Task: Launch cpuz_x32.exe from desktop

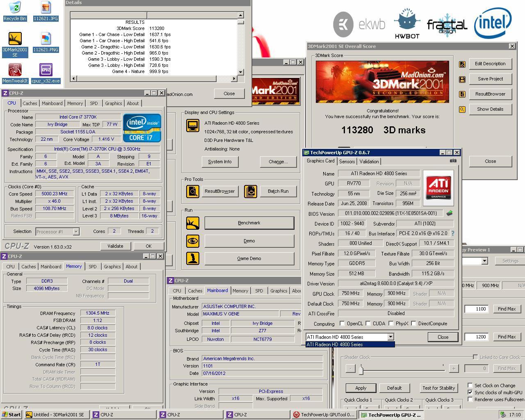Action: tap(46, 73)
